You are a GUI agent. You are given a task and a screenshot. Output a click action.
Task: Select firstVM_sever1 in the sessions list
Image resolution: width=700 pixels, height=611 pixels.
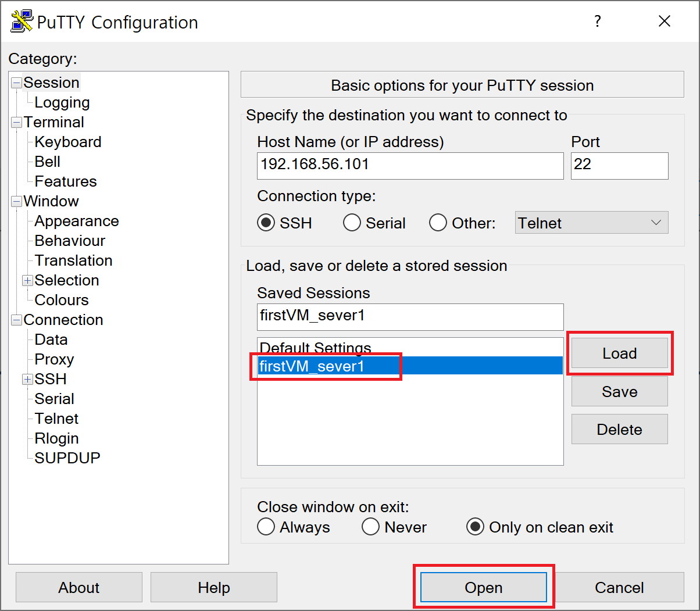[x=410, y=366]
